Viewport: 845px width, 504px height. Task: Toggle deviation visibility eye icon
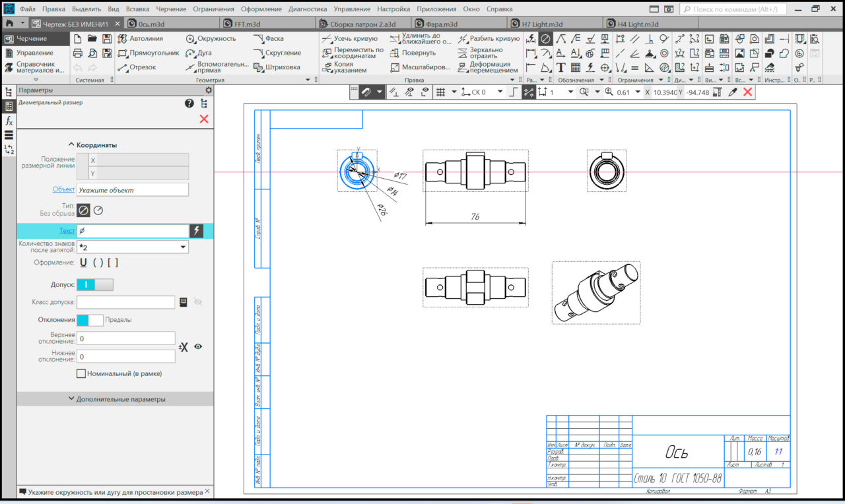pyautogui.click(x=197, y=346)
